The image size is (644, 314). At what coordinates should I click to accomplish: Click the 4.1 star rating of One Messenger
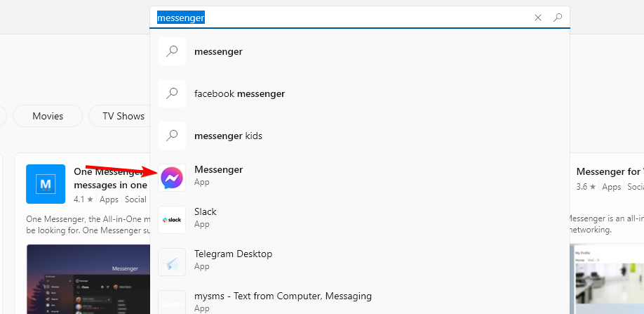point(83,199)
